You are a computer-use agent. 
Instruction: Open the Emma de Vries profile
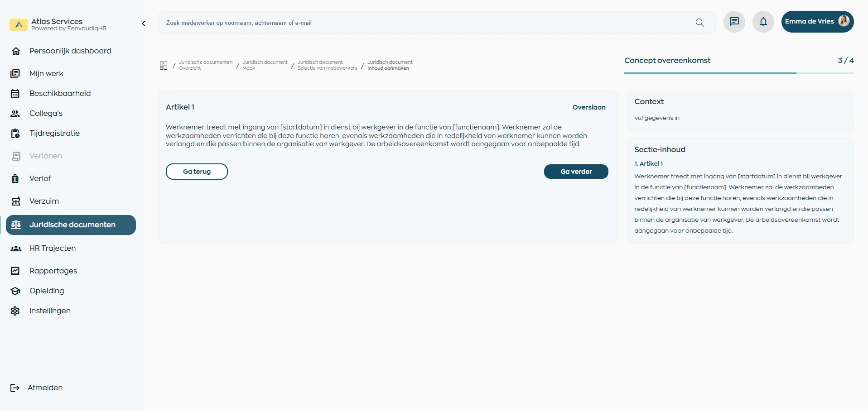tap(817, 21)
